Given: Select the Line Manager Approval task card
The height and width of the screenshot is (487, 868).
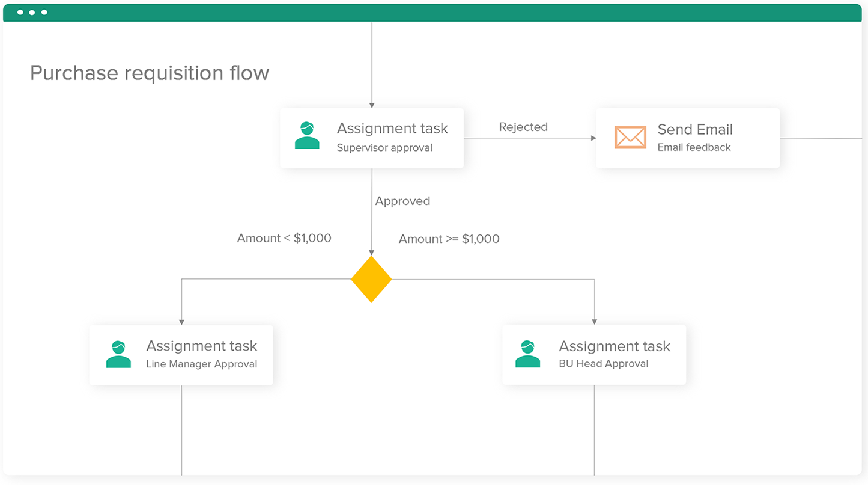Looking at the screenshot, I should (181, 355).
